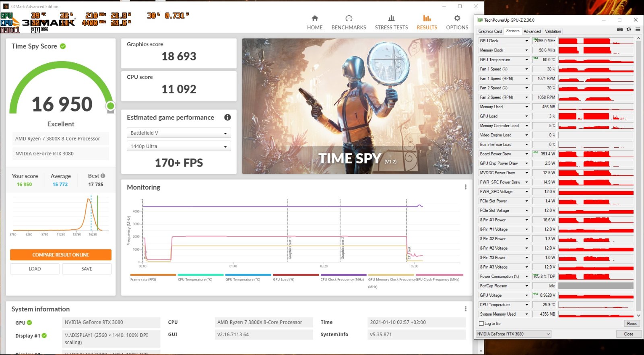Screen dimensions: 644x355
Task: Open the RESULTS tab in 3DMark
Action: click(x=427, y=23)
